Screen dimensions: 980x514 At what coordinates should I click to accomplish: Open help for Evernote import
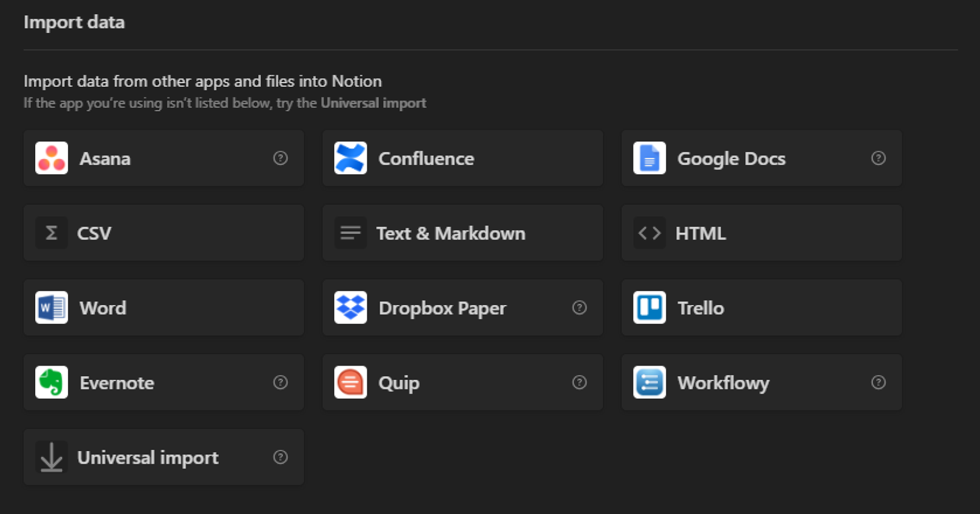280,382
